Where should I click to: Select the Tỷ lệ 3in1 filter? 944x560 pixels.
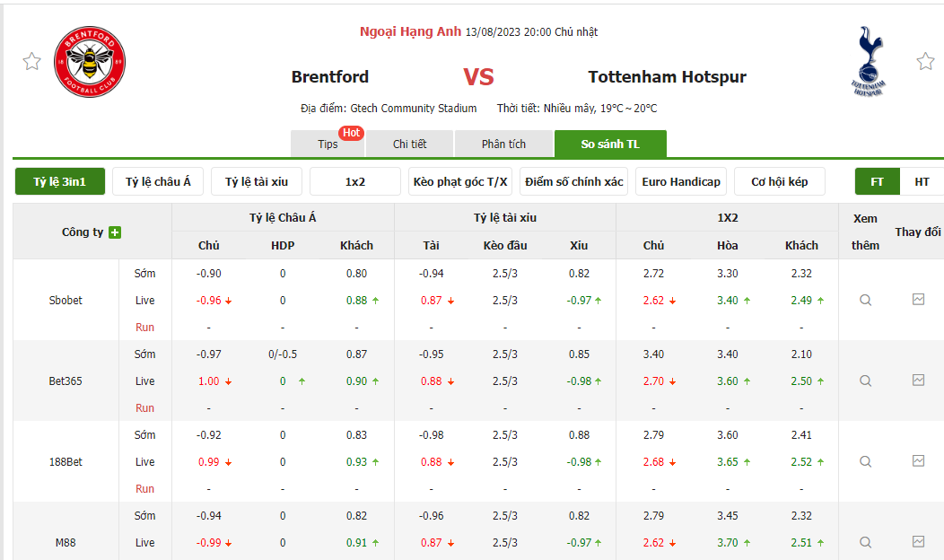[x=59, y=181]
